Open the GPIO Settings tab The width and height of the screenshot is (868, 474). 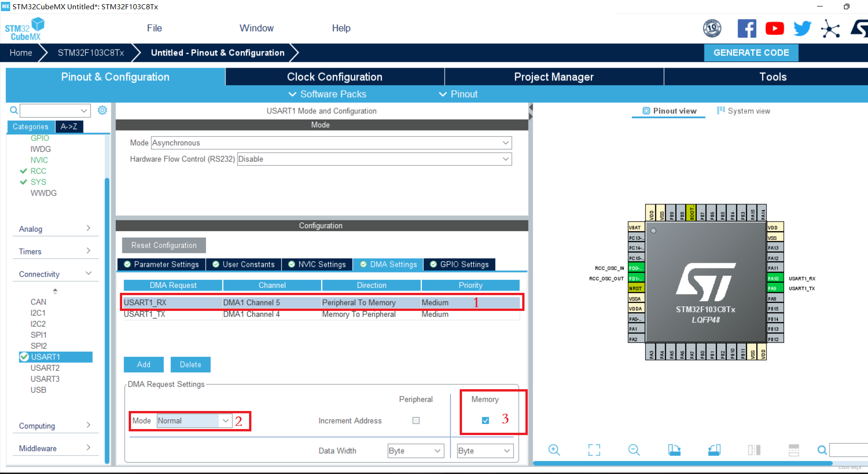[x=459, y=264]
